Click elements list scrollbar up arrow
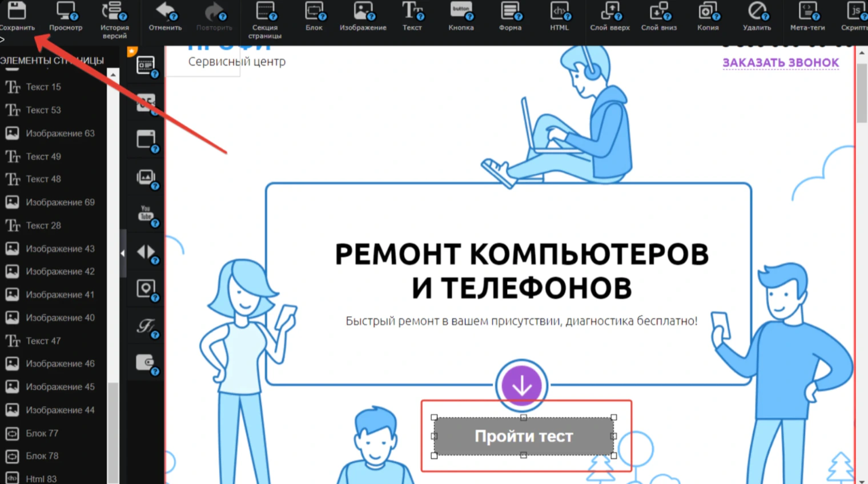 pyautogui.click(x=113, y=74)
